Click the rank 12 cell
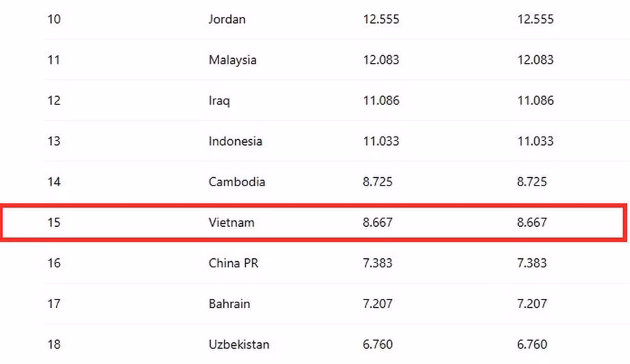This screenshot has height=364, width=630. pyautogui.click(x=54, y=101)
